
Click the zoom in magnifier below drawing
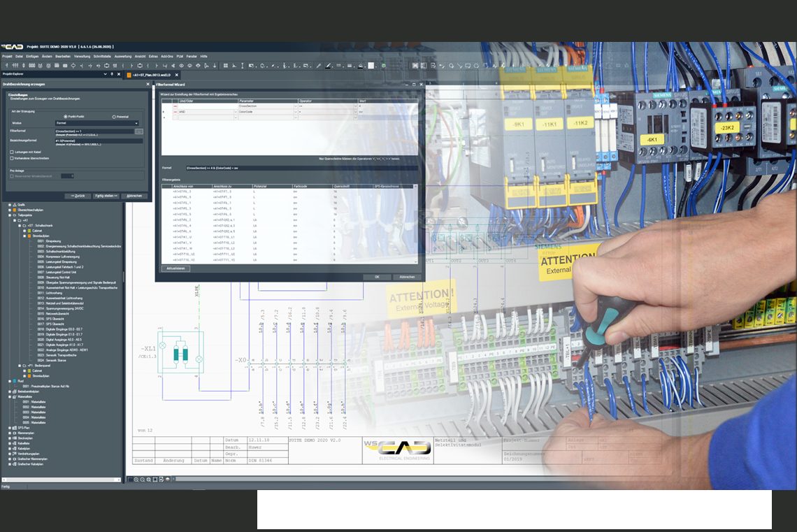pyautogui.click(x=136, y=479)
